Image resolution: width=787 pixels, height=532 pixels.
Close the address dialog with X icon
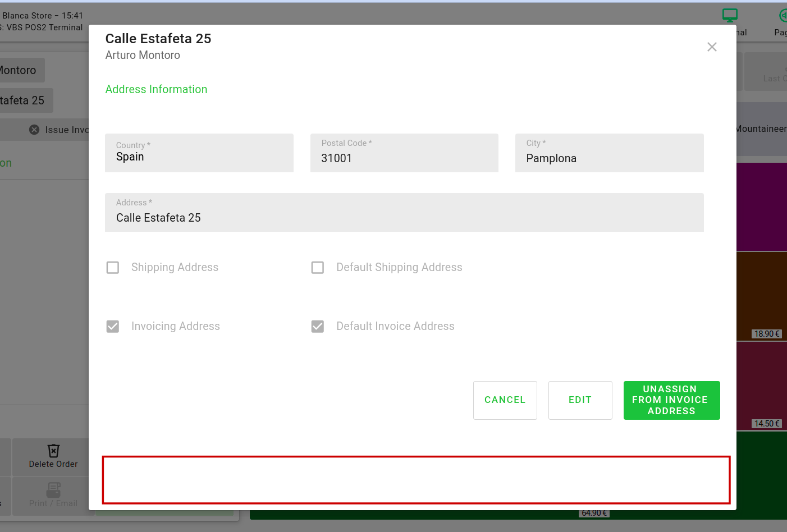pyautogui.click(x=712, y=47)
